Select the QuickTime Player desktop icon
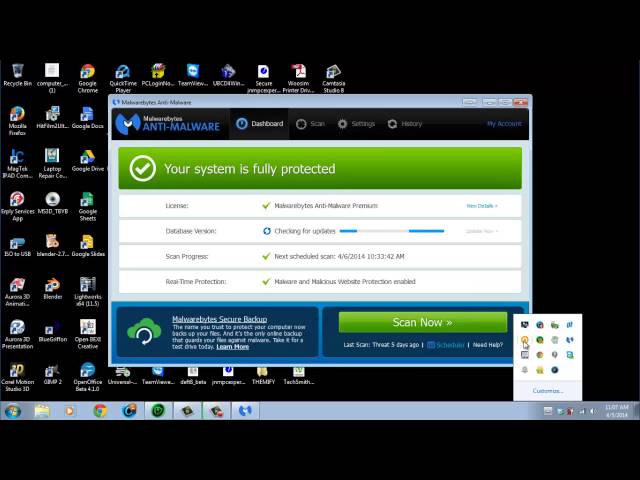The image size is (640, 480). pos(123,78)
